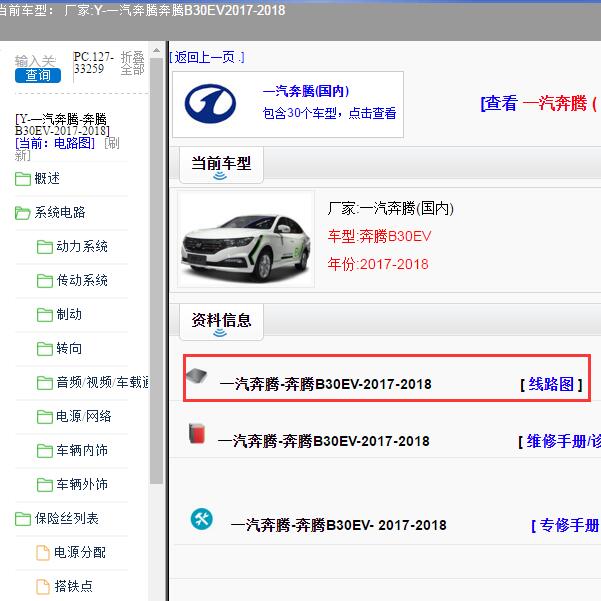Open the 专修手册 link
This screenshot has width=601, height=601.
click(x=569, y=525)
